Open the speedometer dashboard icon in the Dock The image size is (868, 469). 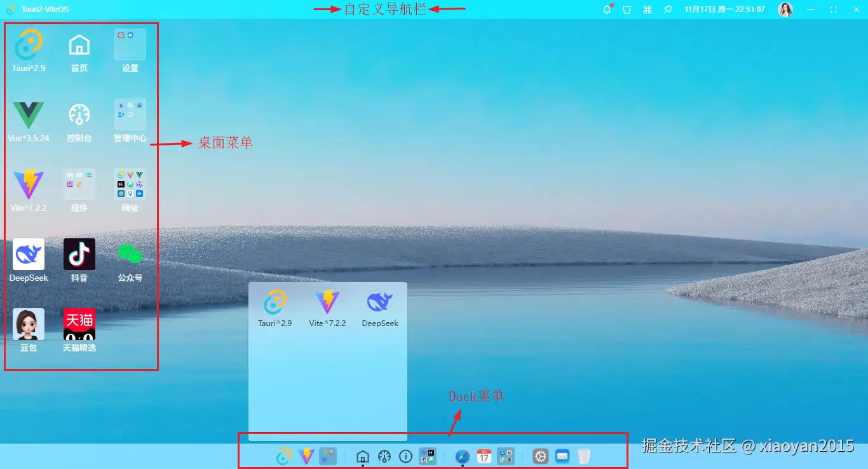384,456
